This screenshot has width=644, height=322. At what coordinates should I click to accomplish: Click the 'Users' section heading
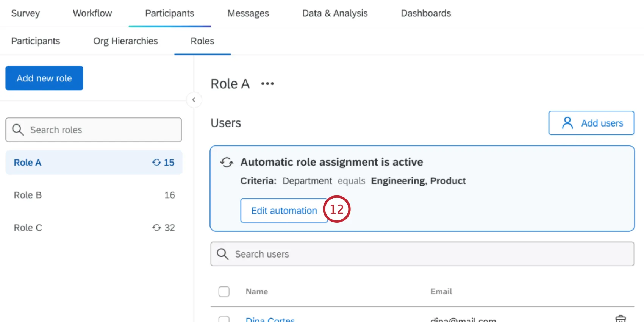tap(226, 123)
